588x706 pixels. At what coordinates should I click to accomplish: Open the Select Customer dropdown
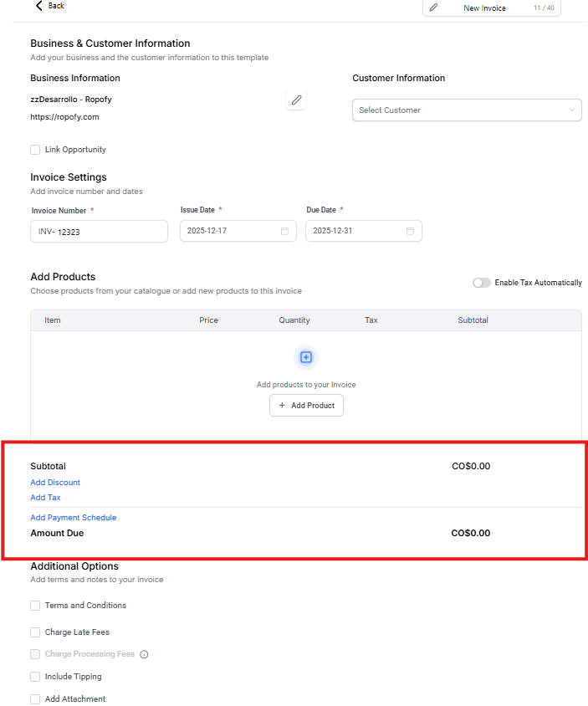pos(467,110)
